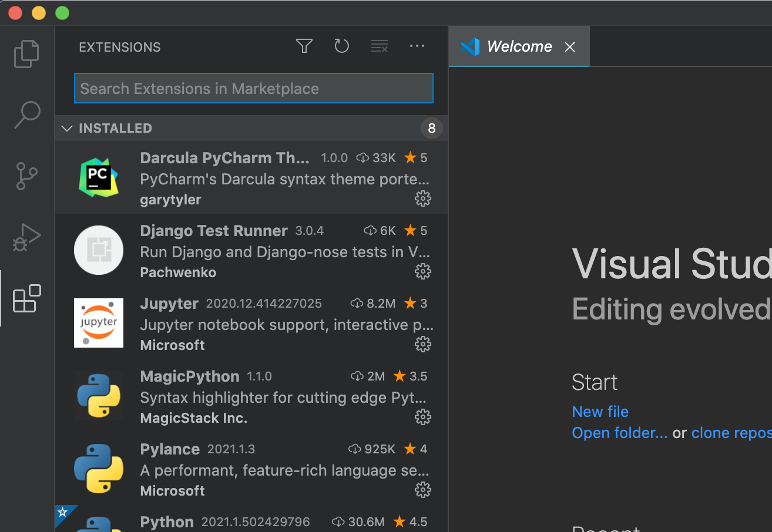
Task: Open the Source Control view
Action: point(26,176)
